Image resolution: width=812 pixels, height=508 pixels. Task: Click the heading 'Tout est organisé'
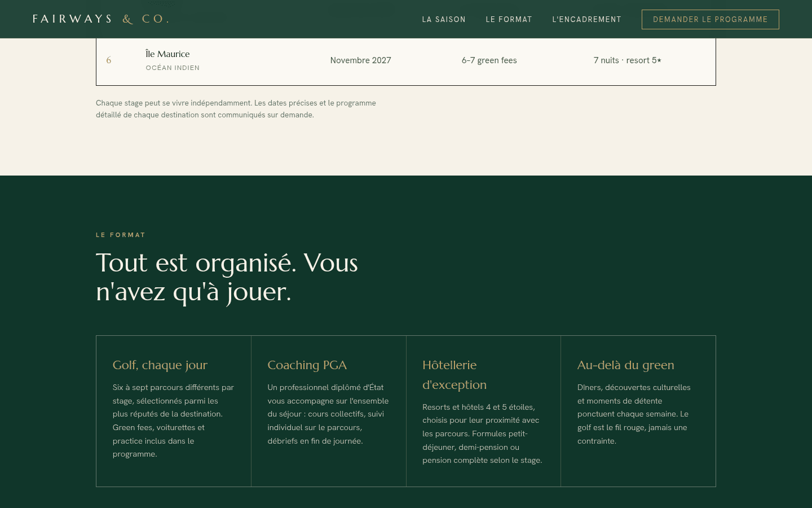click(227, 277)
